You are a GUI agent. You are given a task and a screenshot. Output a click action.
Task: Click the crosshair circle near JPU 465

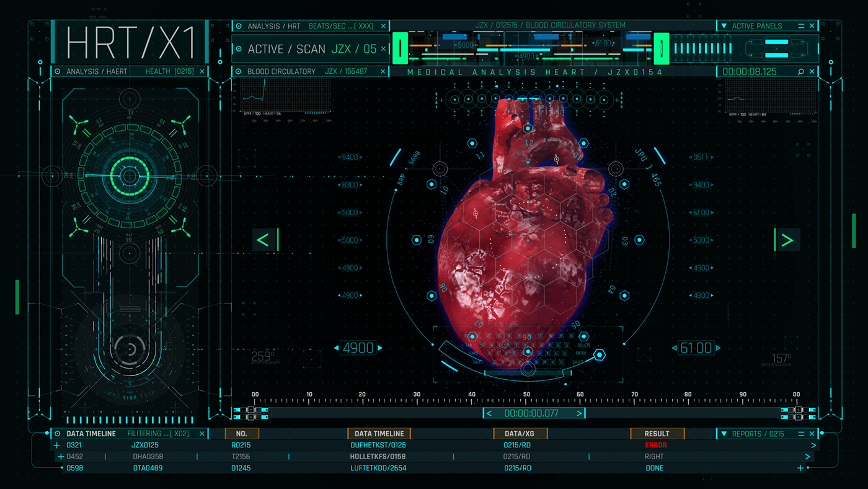[616, 168]
